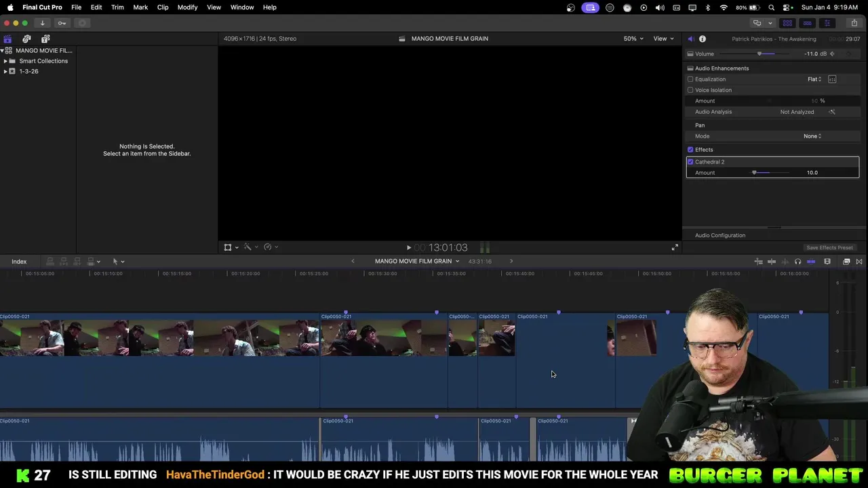868x488 pixels.
Task: Go forward in timeline history
Action: (511, 262)
